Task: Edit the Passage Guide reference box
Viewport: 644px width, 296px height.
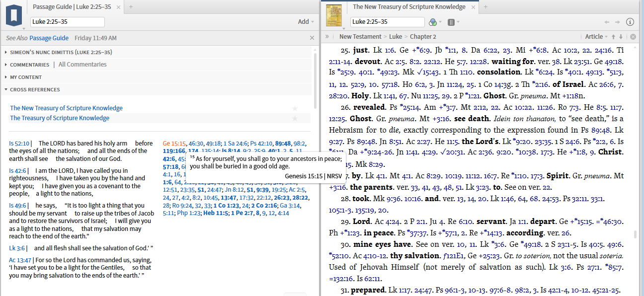Action: pos(68,22)
